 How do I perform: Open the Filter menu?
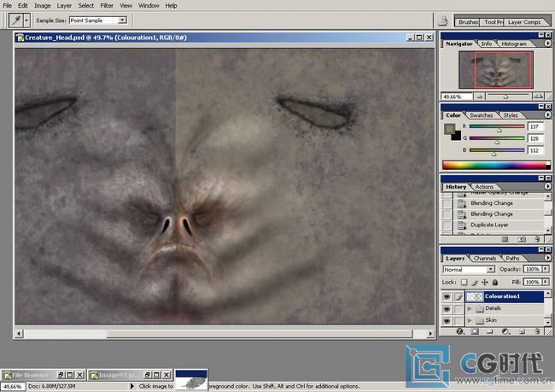point(107,6)
